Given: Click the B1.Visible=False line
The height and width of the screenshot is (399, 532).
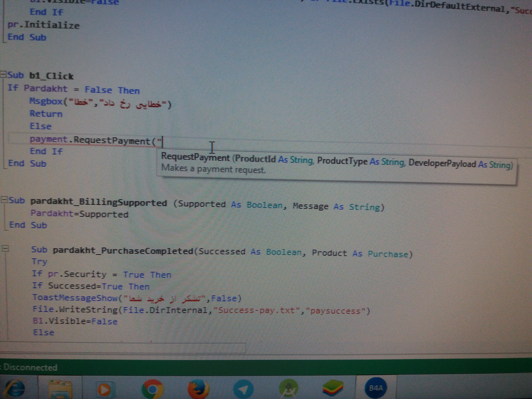Looking at the screenshot, I should (x=75, y=321).
